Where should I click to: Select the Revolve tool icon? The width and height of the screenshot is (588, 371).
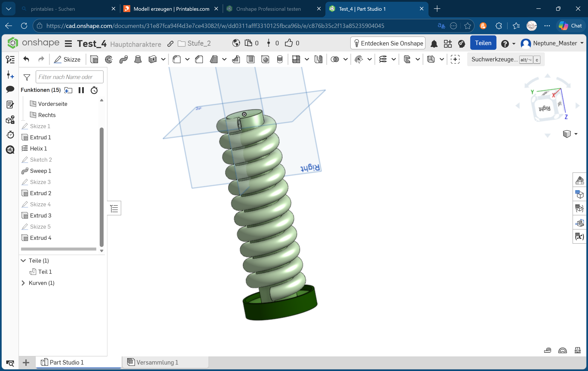[109, 59]
